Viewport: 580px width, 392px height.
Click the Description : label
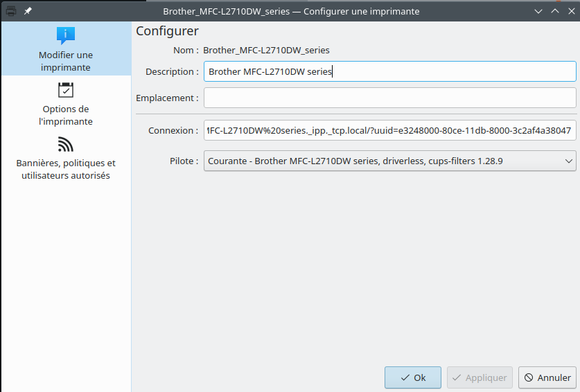tap(172, 72)
